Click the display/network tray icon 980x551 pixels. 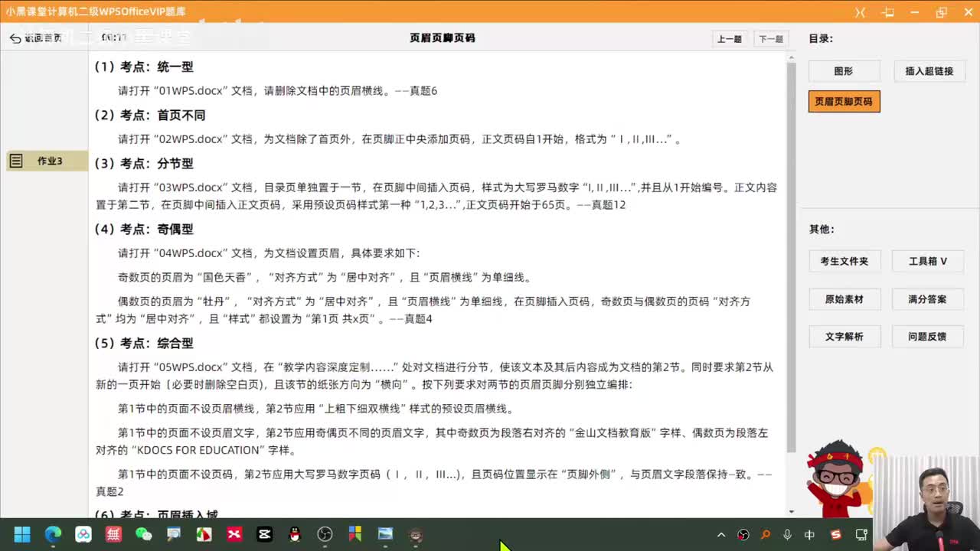861,535
